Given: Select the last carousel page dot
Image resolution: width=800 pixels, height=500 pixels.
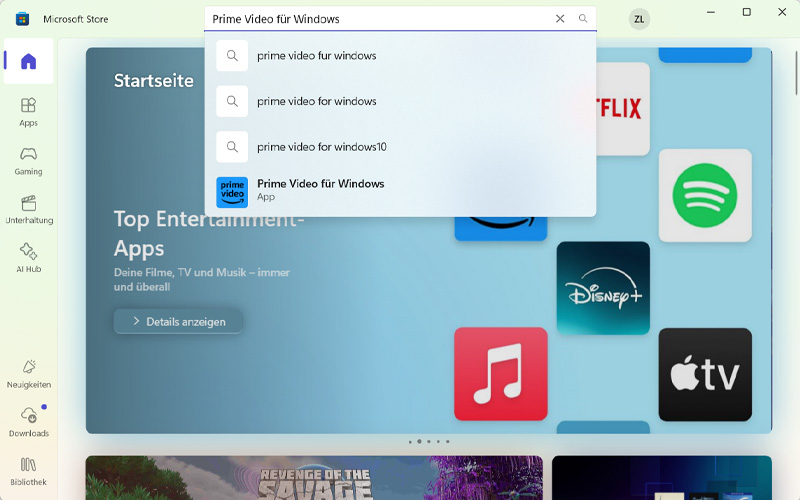Looking at the screenshot, I should (448, 441).
